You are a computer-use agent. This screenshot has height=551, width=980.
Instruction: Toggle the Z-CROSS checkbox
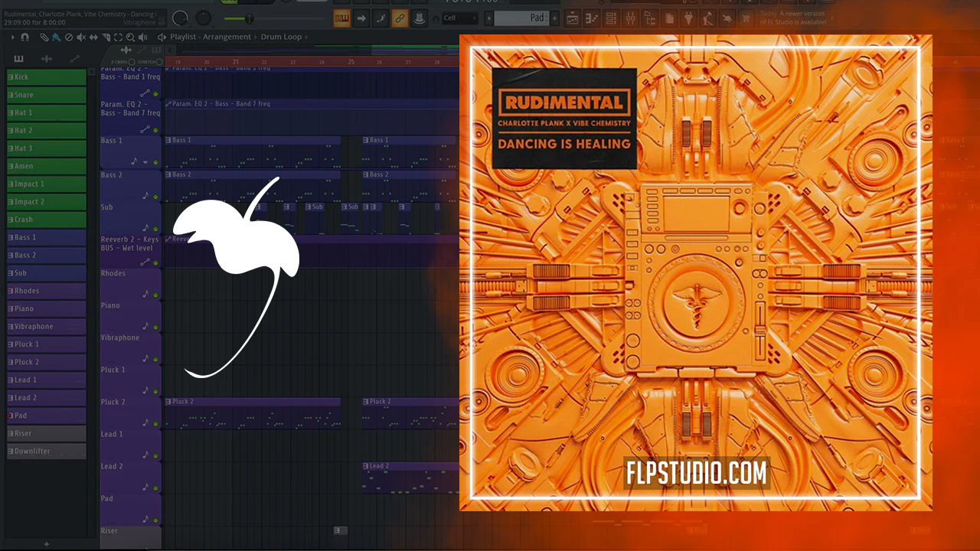(132, 62)
